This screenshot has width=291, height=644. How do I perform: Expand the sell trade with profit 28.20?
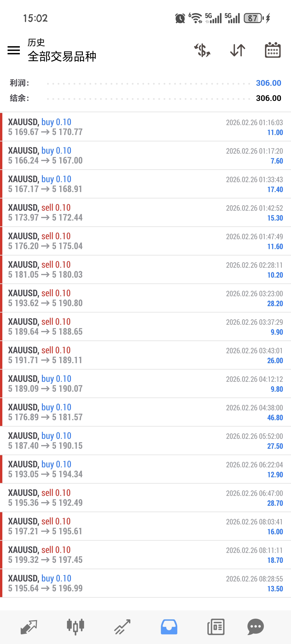click(x=145, y=298)
